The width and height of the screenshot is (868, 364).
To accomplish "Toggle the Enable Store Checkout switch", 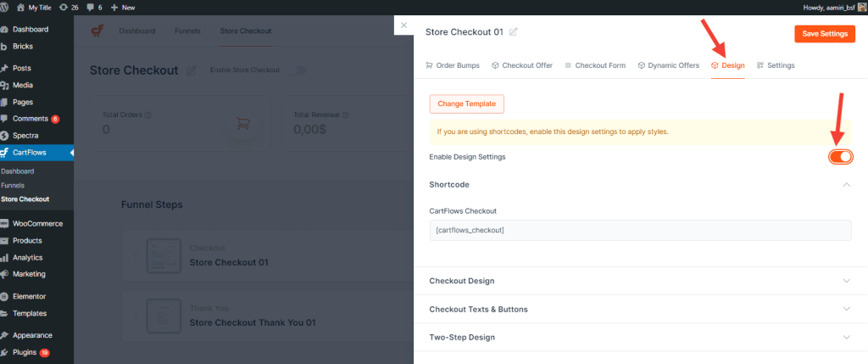I will [299, 70].
